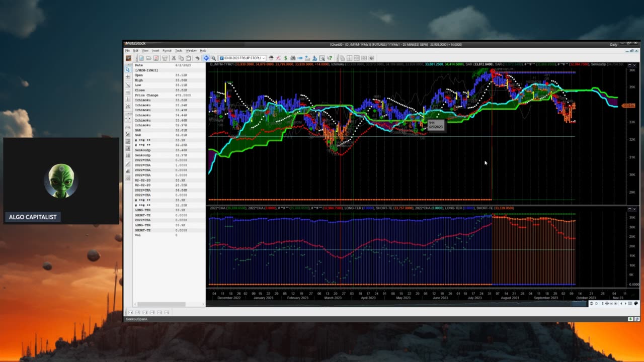Click the ALGO CAPITALIST label

click(x=33, y=217)
